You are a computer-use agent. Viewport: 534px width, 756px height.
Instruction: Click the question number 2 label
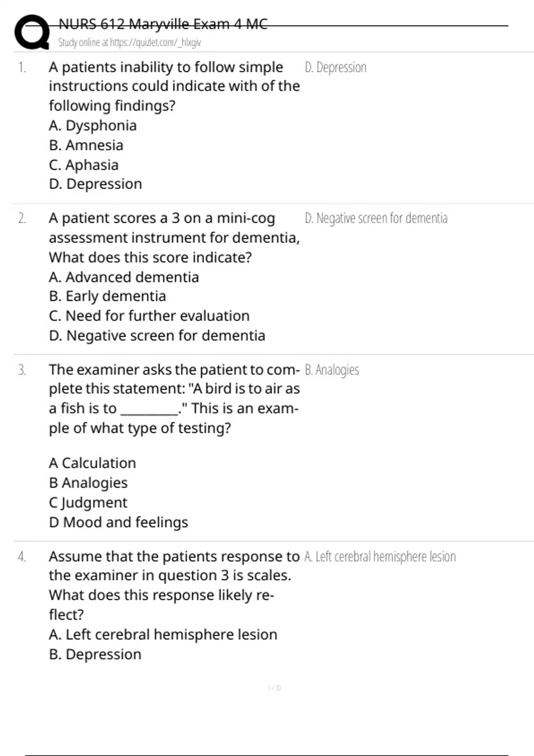tap(22, 218)
